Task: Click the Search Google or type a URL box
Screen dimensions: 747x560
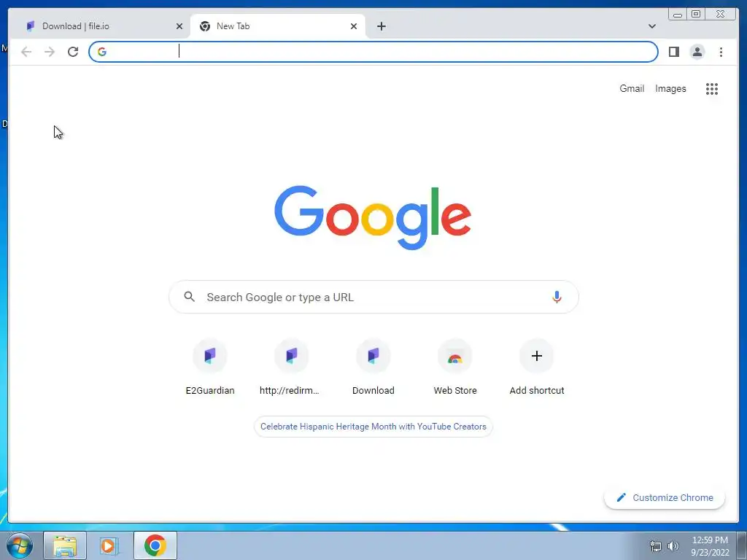Action: click(x=373, y=297)
